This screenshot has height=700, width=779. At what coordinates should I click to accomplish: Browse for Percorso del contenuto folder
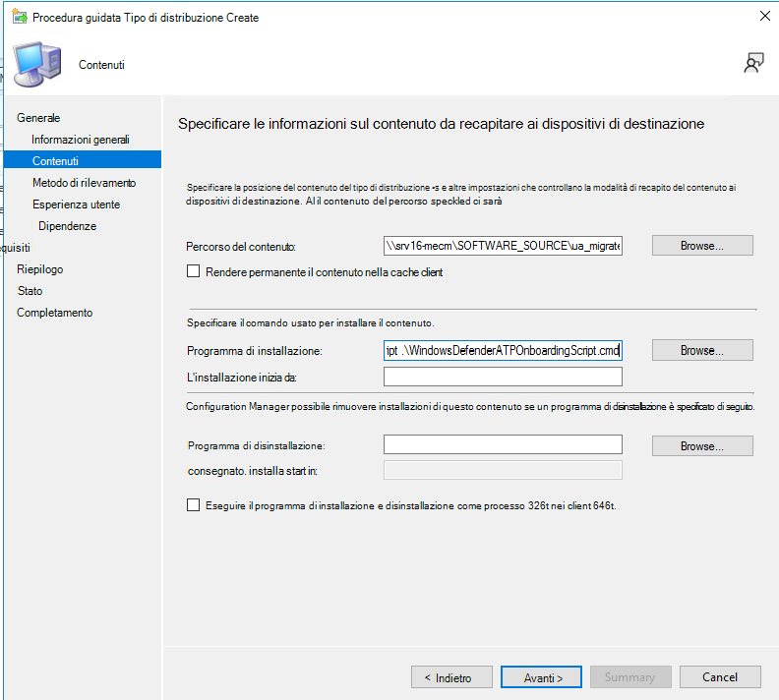click(702, 246)
